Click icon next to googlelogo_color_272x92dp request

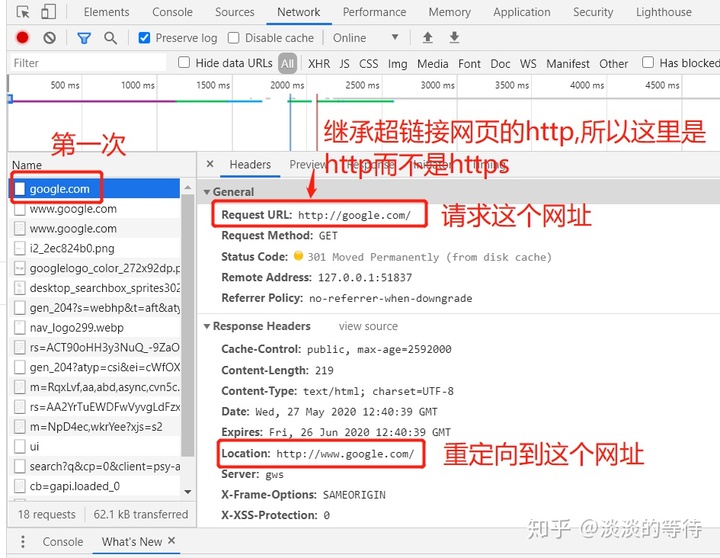click(19, 268)
